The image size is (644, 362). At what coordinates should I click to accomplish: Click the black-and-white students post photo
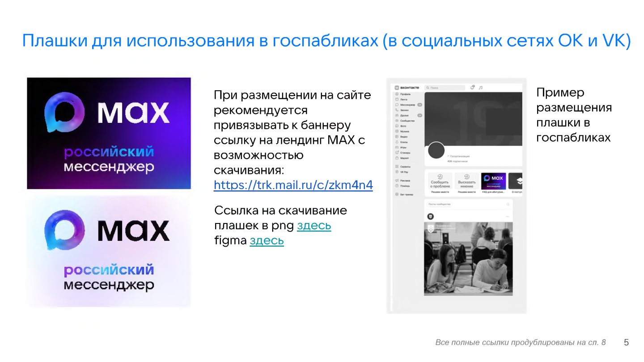[x=468, y=259]
